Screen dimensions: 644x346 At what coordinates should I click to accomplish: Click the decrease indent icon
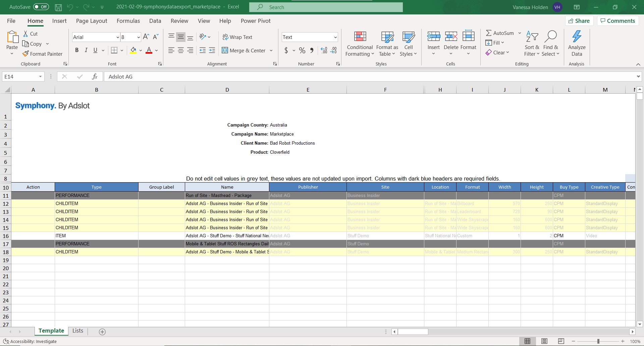(x=203, y=50)
